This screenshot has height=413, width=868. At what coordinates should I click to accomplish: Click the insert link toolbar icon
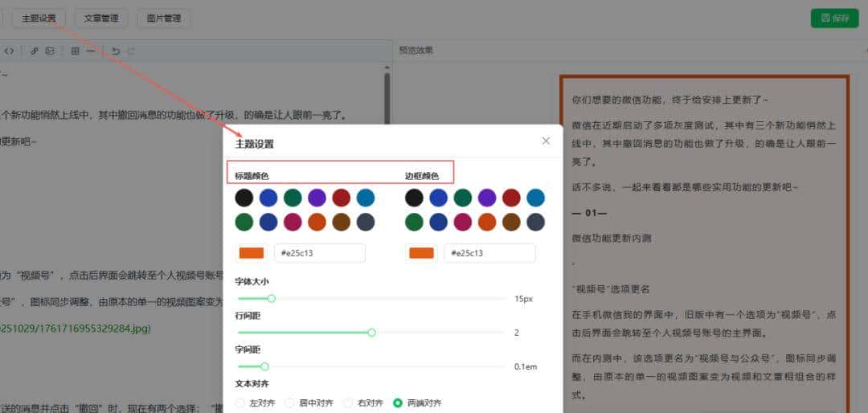point(35,51)
